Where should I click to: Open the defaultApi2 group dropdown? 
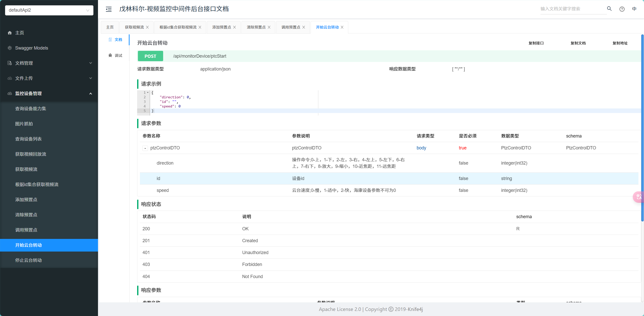pos(49,10)
